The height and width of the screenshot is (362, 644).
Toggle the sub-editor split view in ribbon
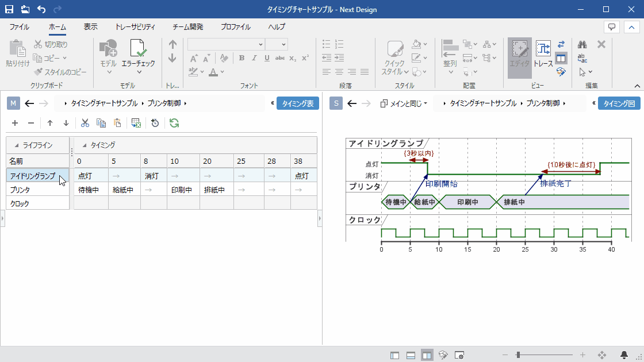click(561, 58)
